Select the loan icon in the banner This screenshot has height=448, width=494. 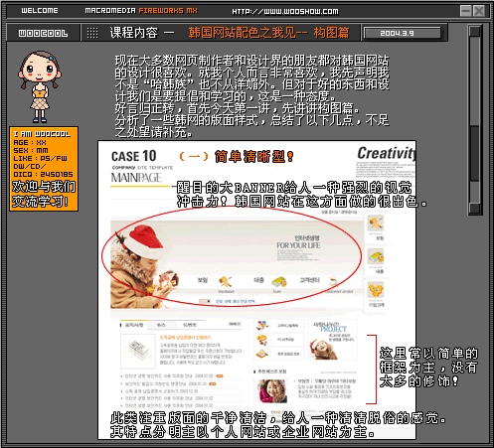[279, 282]
